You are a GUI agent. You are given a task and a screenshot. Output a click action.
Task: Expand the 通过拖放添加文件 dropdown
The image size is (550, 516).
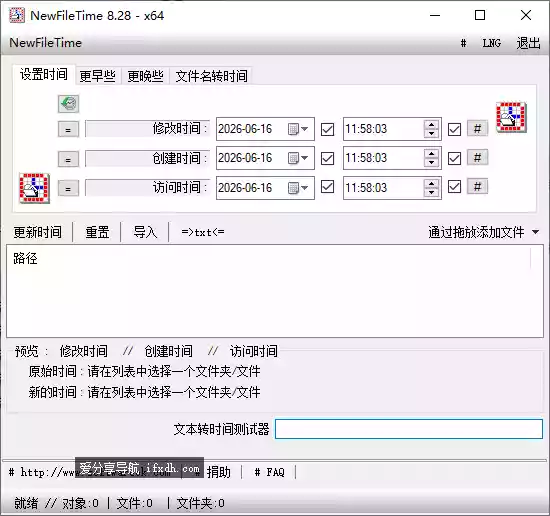[x=535, y=232]
